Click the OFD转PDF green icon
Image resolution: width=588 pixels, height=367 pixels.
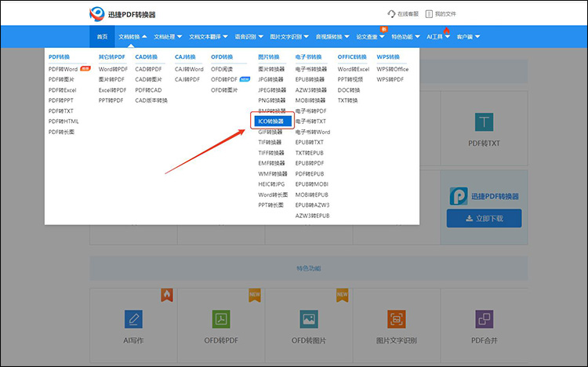[x=221, y=318]
